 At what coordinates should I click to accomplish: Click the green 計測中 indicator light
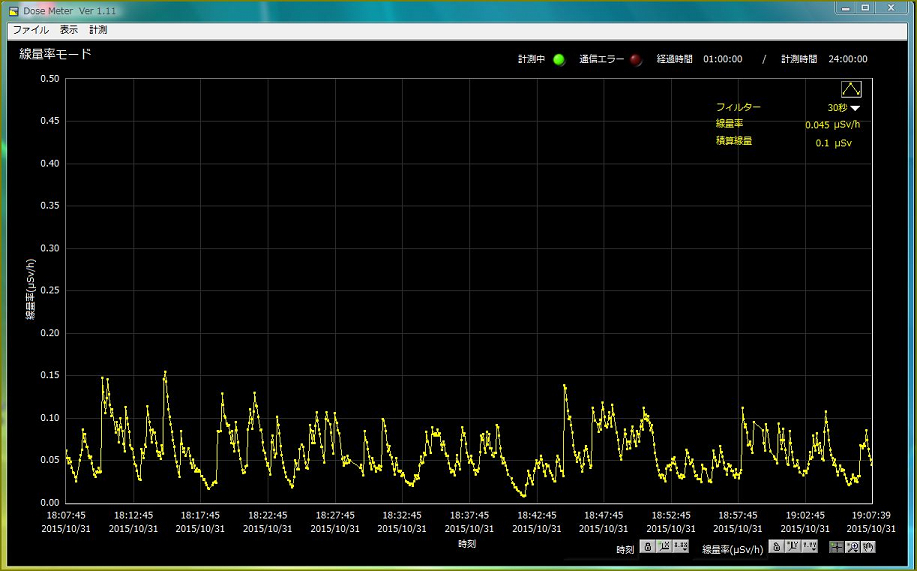pos(559,59)
